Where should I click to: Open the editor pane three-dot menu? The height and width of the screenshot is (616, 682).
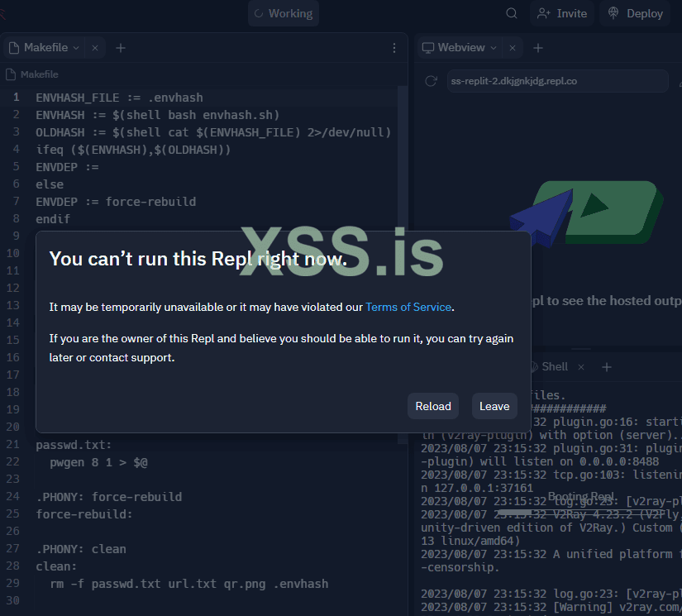(394, 48)
